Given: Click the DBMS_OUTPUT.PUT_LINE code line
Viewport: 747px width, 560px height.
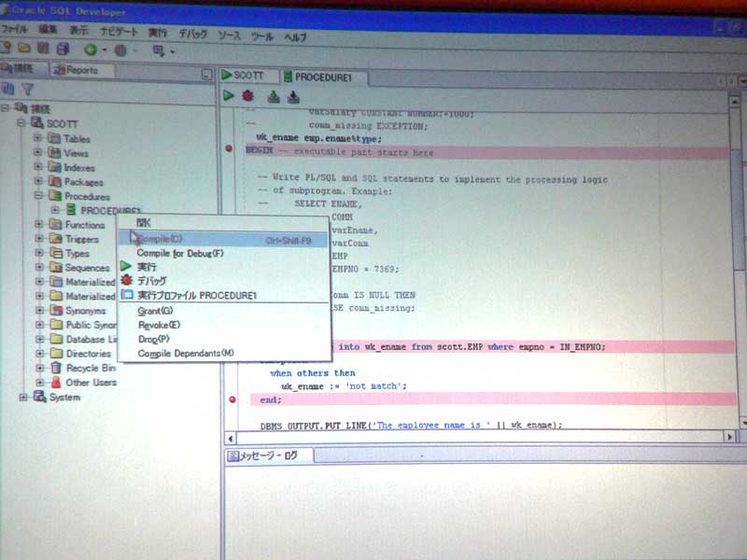Looking at the screenshot, I should (x=411, y=425).
